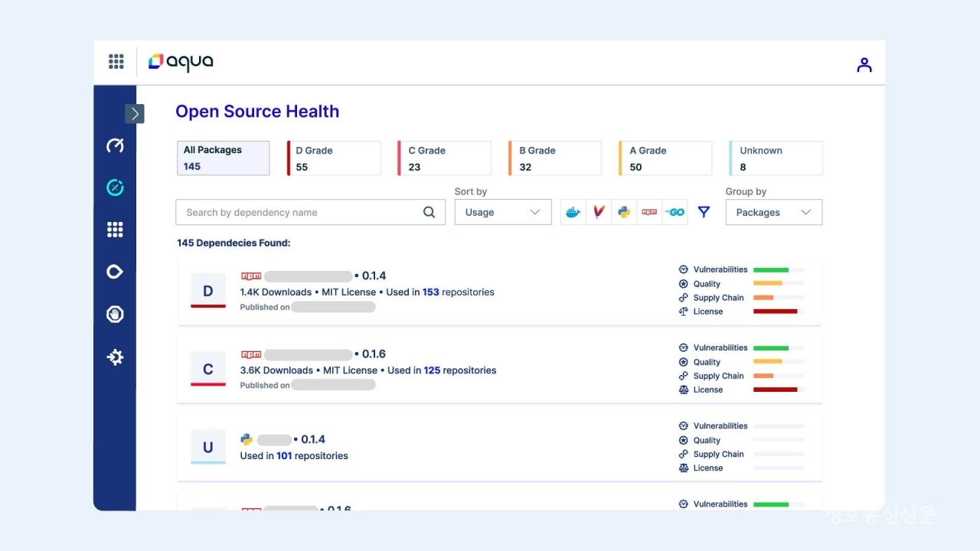Filter packages by the Python icon
Image resolution: width=980 pixels, height=551 pixels.
[x=623, y=212]
